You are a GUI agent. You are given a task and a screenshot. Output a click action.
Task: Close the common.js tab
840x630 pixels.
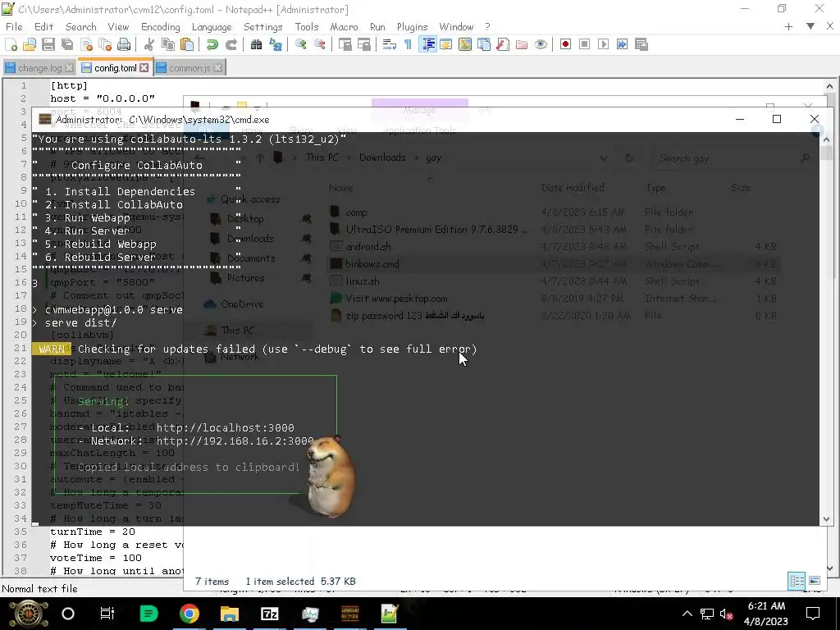(218, 68)
